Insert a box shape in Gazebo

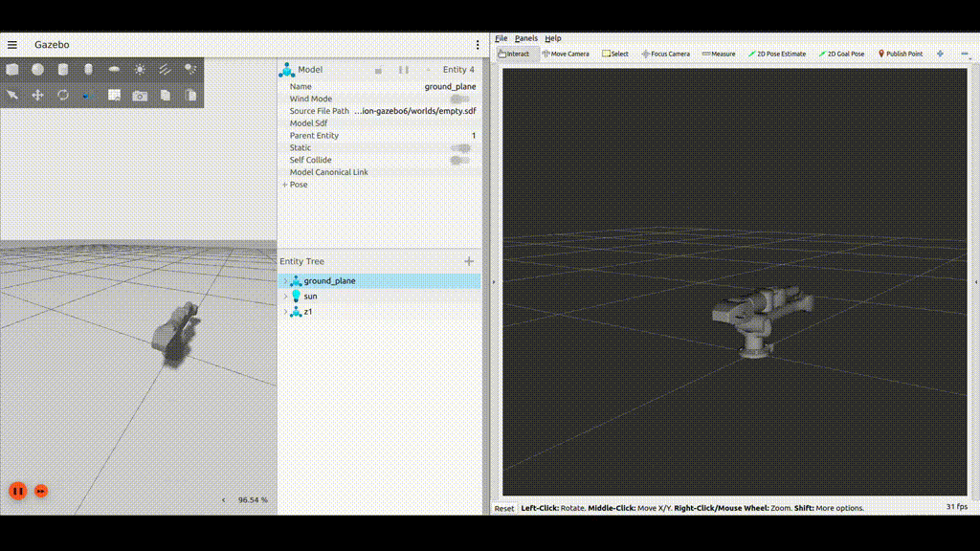click(x=12, y=69)
